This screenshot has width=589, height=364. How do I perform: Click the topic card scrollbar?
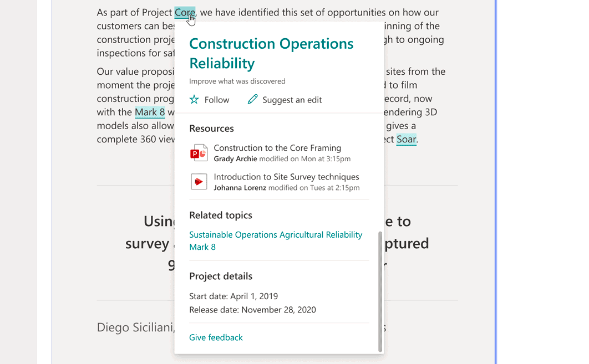coord(380,291)
